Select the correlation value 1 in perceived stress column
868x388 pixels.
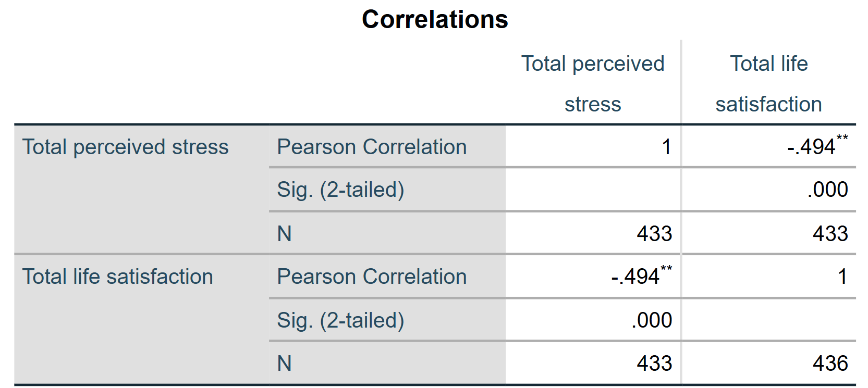[x=666, y=147]
